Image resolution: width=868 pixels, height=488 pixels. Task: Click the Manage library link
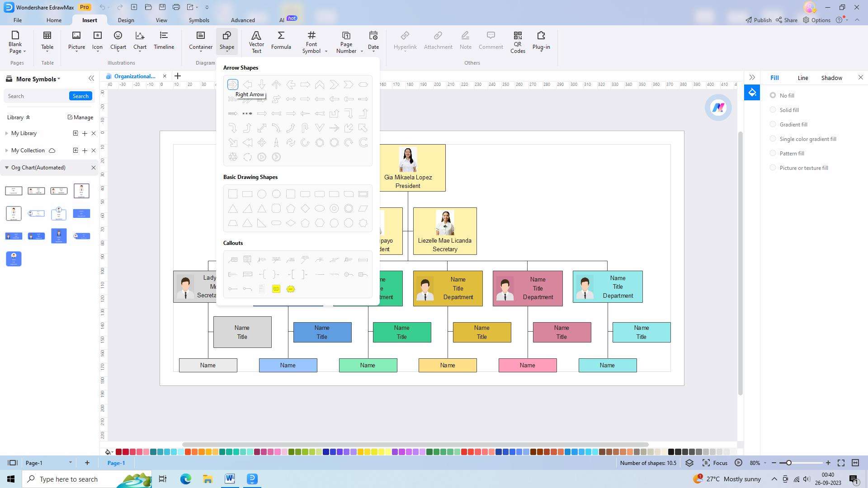(80, 117)
